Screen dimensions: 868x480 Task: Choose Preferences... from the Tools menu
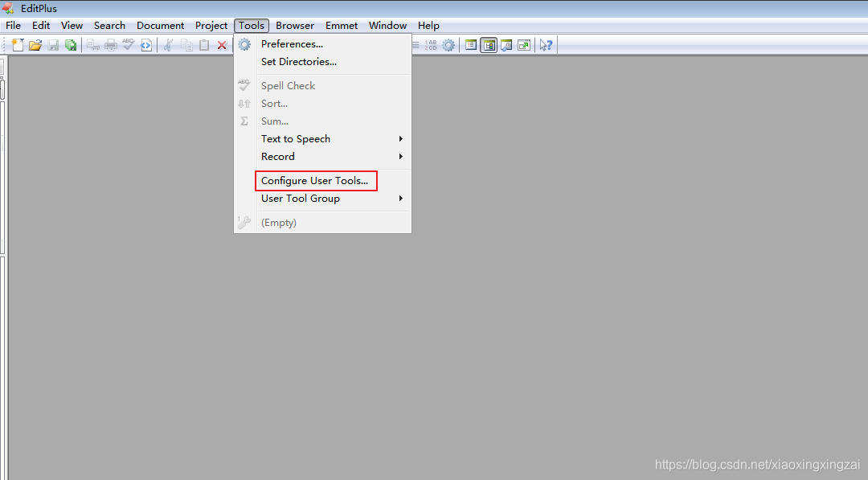coord(323,43)
